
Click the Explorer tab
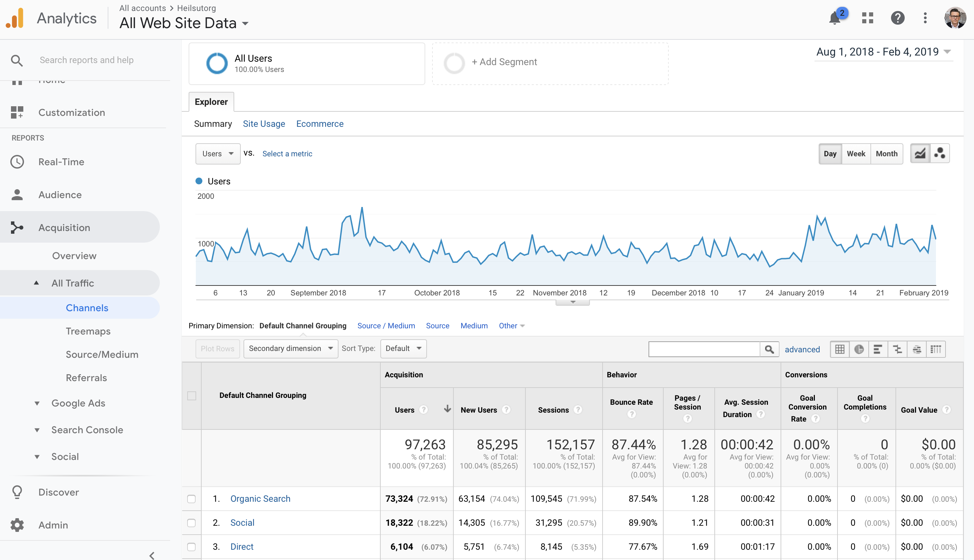[x=211, y=102]
